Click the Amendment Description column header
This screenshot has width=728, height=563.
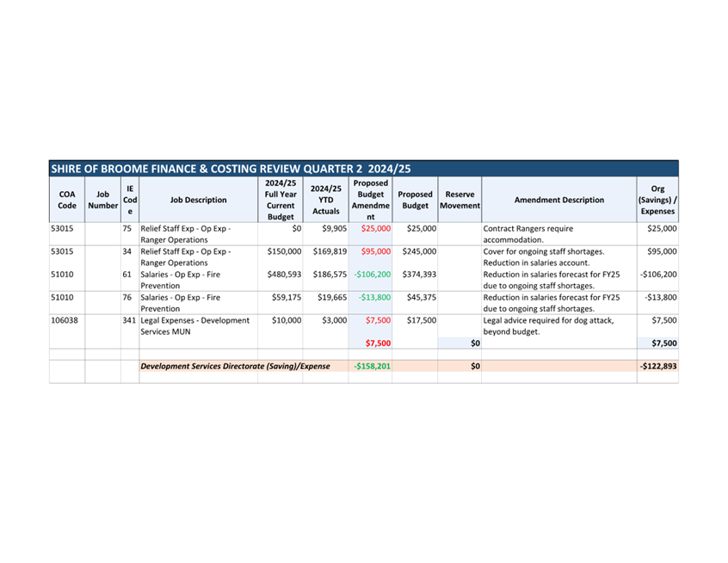(x=559, y=200)
